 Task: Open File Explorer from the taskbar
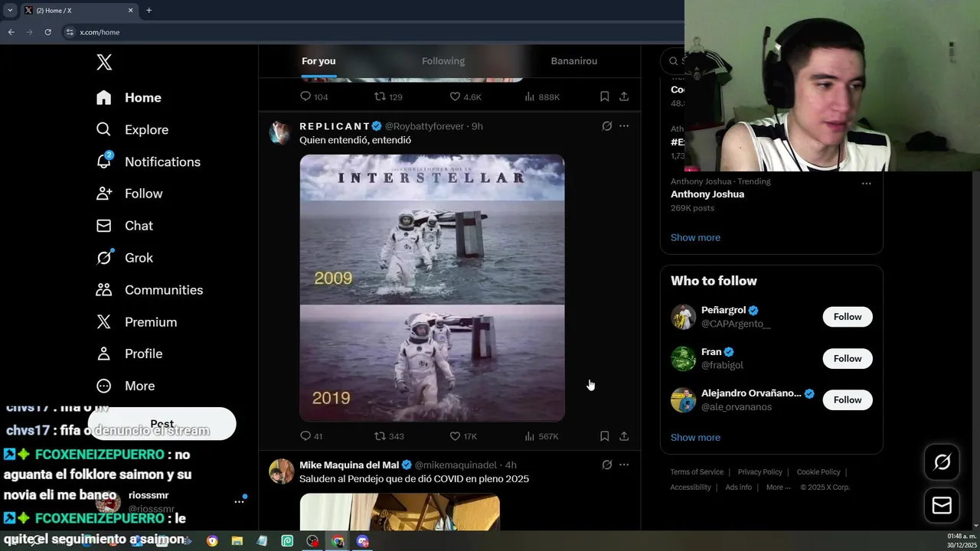pyautogui.click(x=237, y=541)
